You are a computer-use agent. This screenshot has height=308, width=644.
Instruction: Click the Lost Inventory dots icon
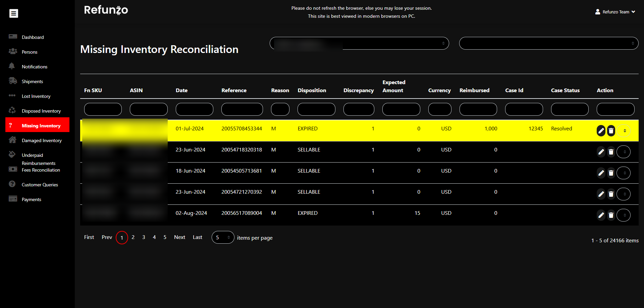(12, 96)
